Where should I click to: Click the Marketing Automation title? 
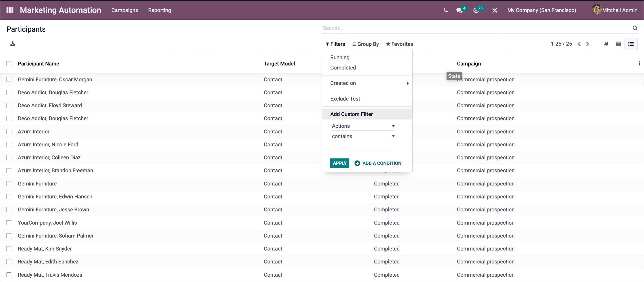pyautogui.click(x=61, y=10)
